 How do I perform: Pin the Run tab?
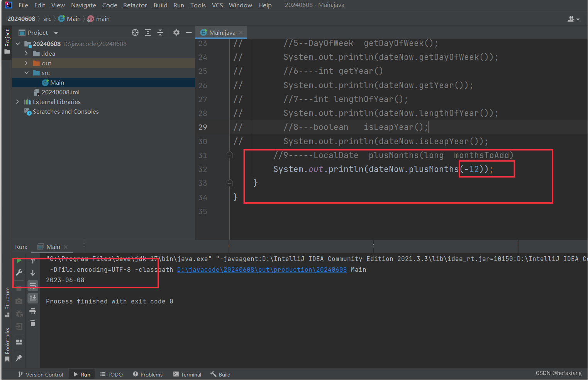(19, 358)
